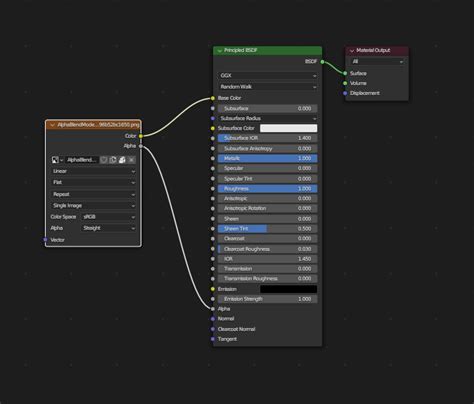Click the Subsurface Color input socket
The width and height of the screenshot is (474, 404).
[x=213, y=128]
